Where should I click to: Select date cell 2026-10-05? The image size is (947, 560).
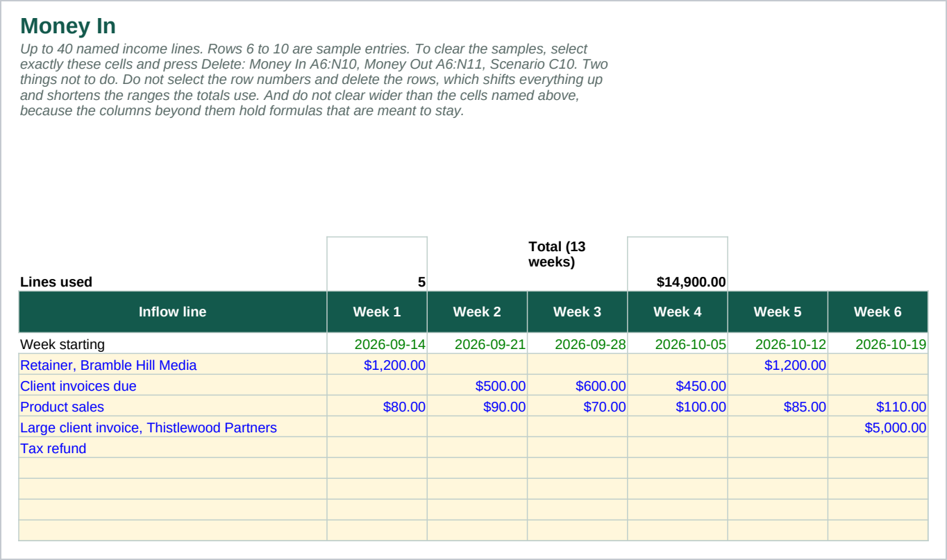click(678, 344)
